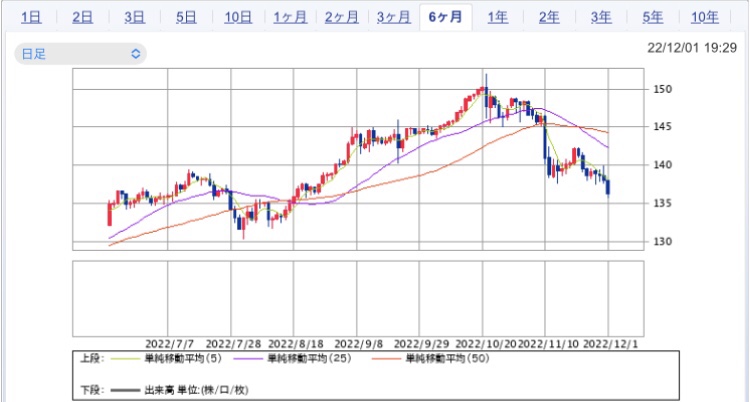Click orange 単純移動平均(50) legend line

[386, 358]
